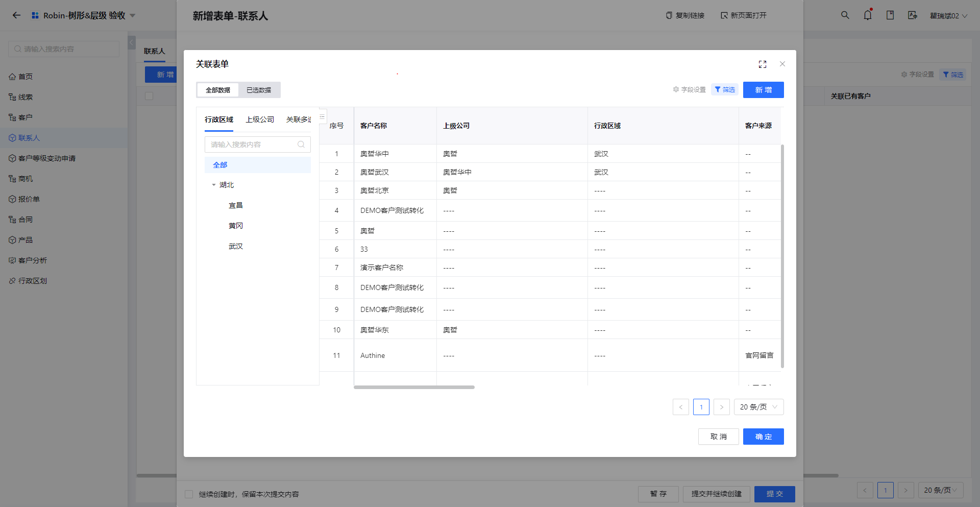Open 筛选 filter in dialog
Screen dimensions: 980x507
pyautogui.click(x=725, y=89)
